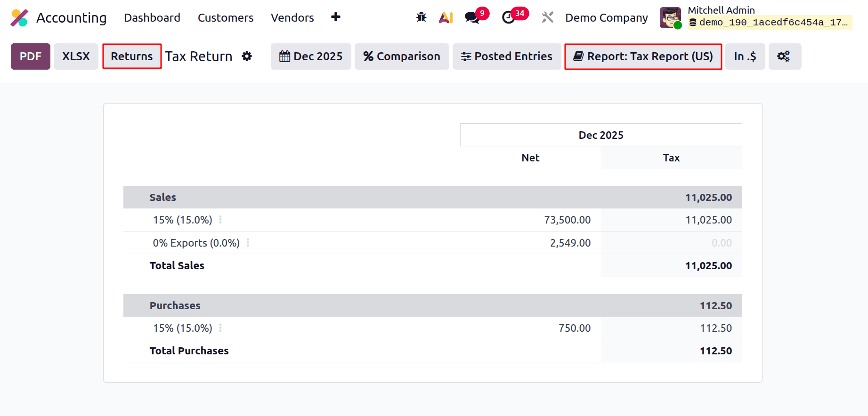
Task: Export the report as PDF
Action: [31, 56]
